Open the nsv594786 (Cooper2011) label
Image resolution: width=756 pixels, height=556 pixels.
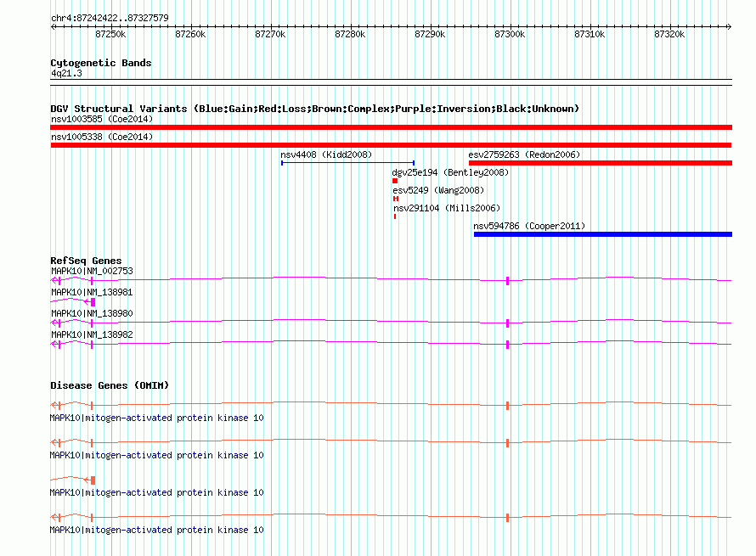coord(529,226)
